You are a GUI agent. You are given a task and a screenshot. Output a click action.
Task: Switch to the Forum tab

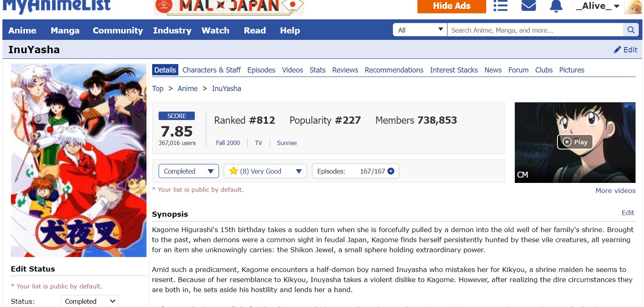[x=518, y=70]
